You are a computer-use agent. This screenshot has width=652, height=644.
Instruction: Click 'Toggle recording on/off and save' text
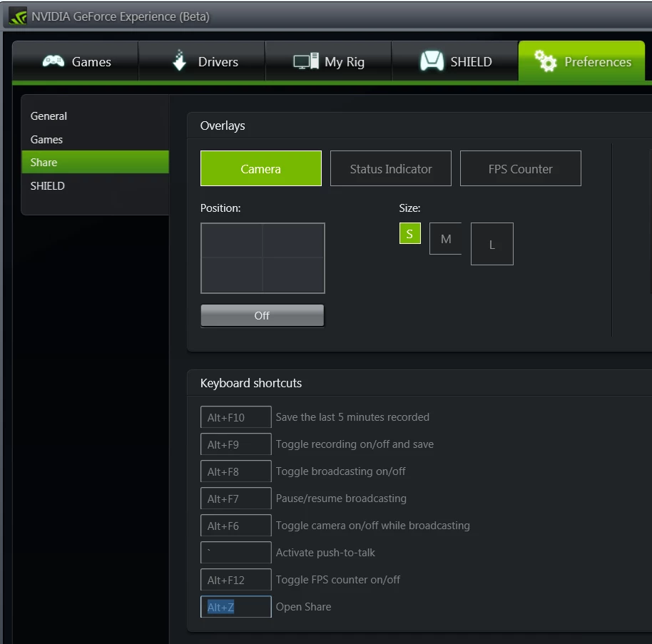click(x=355, y=444)
